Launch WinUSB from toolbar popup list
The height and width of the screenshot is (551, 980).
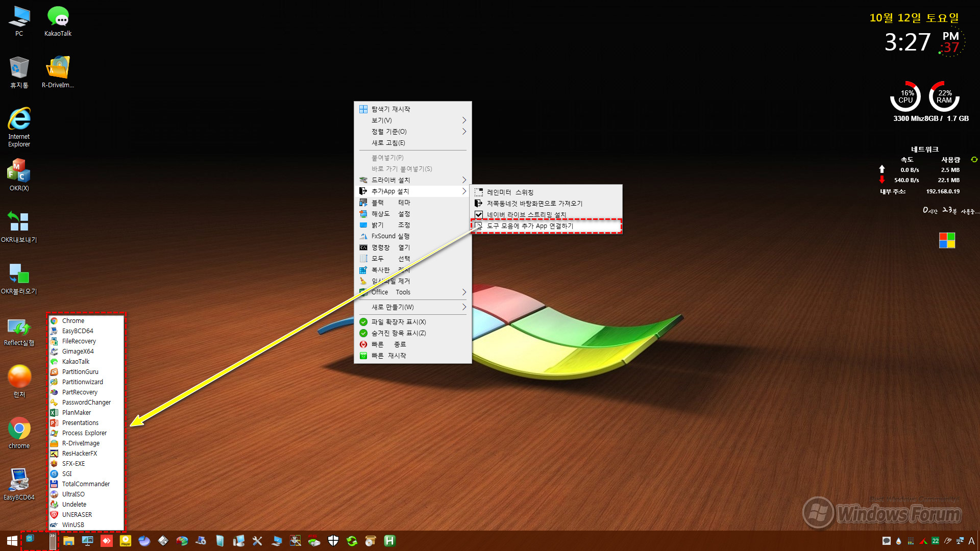pyautogui.click(x=86, y=525)
